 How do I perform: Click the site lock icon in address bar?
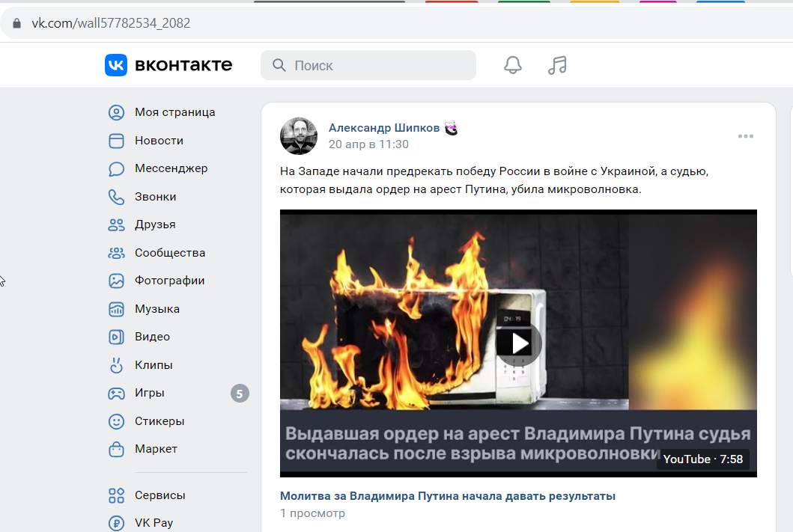click(16, 23)
